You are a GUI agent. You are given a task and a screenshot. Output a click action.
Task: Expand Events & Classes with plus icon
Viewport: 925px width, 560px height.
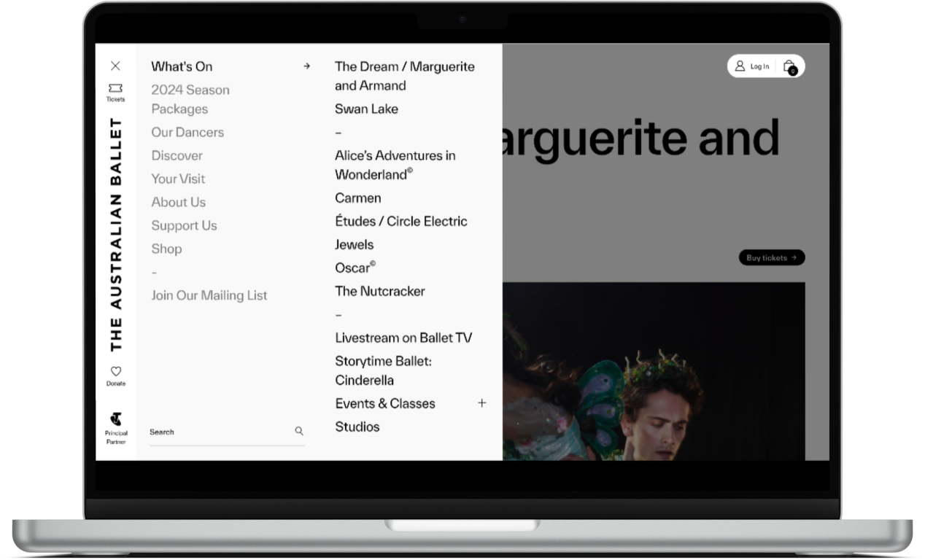(481, 403)
